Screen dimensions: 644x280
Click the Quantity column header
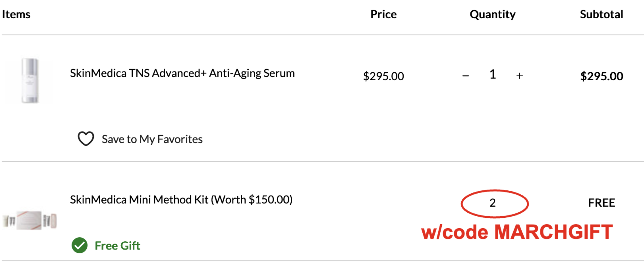click(493, 15)
